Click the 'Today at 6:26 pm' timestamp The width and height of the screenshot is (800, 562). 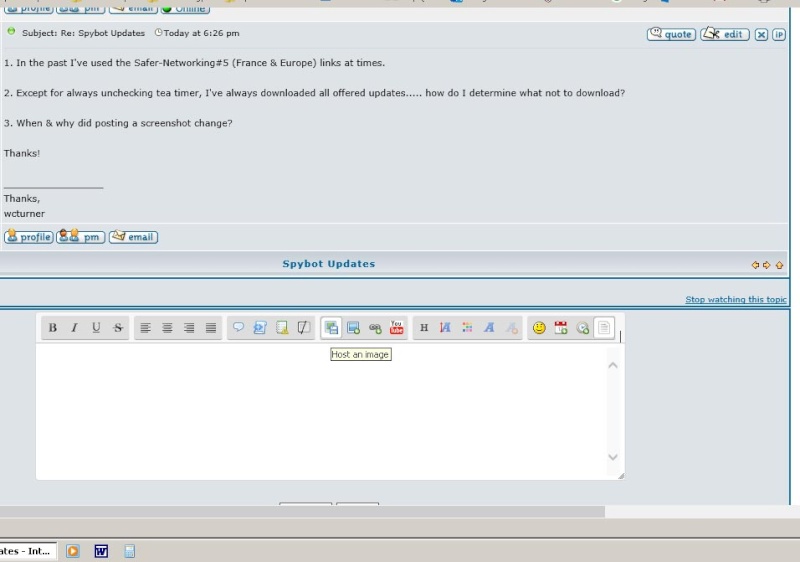(x=202, y=33)
